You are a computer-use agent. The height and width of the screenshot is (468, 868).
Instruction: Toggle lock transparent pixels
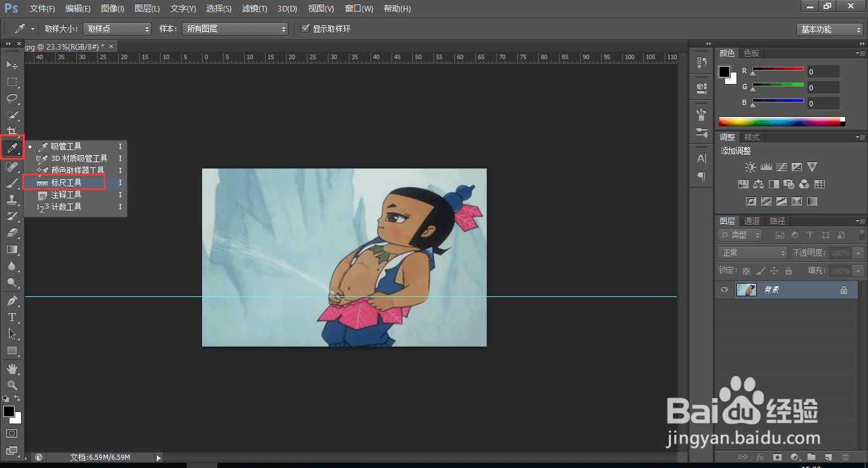746,271
